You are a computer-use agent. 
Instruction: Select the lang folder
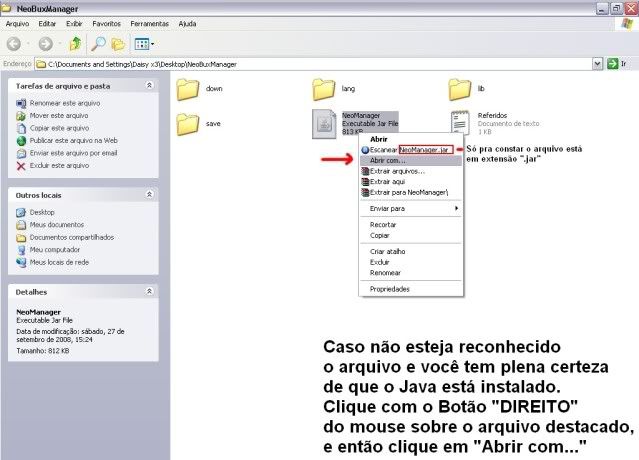click(x=334, y=89)
